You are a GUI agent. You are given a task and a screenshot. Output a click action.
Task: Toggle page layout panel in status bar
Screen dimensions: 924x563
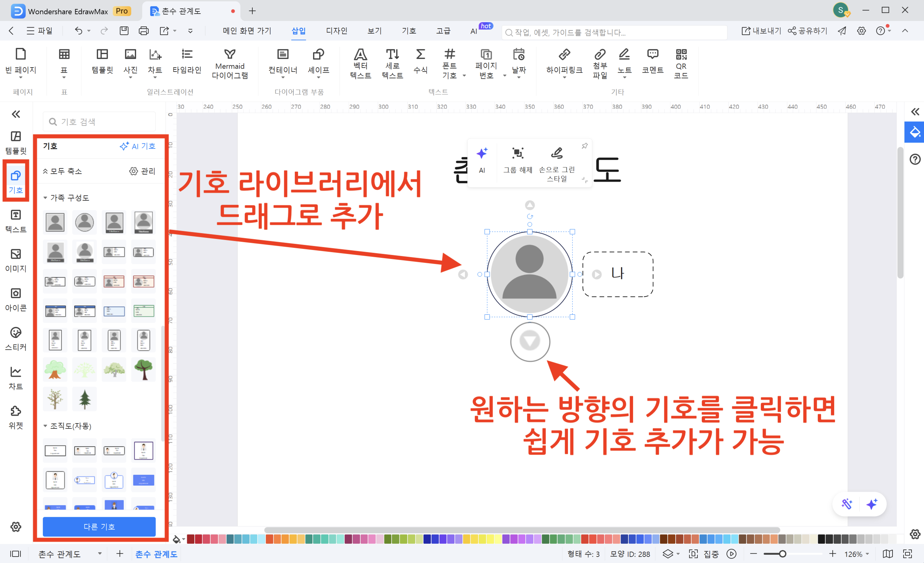point(15,554)
